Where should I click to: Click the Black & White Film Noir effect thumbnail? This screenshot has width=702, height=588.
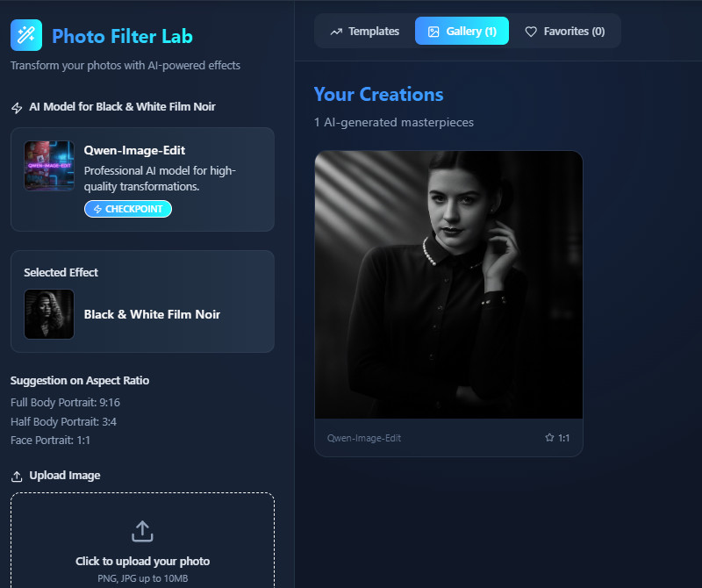pyautogui.click(x=49, y=314)
